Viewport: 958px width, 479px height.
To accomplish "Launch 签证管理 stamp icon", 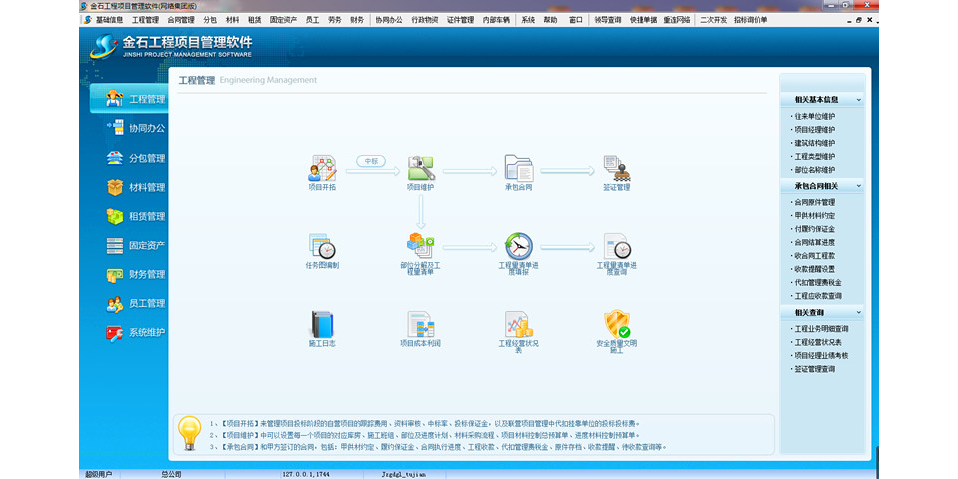I will [616, 168].
